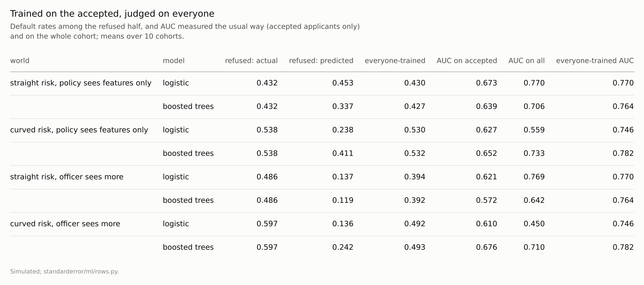Image resolution: width=644 pixels, height=285 pixels.
Task: Click 'logistic' in the curved risk, officer row
Action: tap(176, 224)
